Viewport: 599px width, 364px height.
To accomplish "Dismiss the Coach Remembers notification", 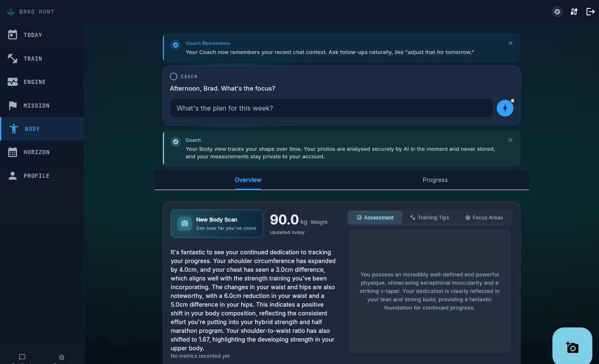I will click(x=510, y=43).
